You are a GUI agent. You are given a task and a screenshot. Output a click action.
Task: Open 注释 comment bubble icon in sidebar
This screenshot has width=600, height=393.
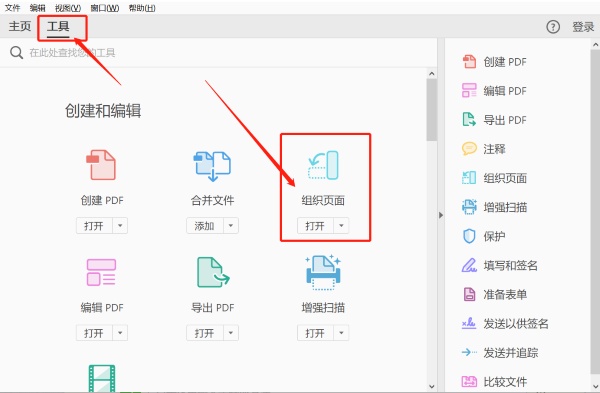[469, 148]
